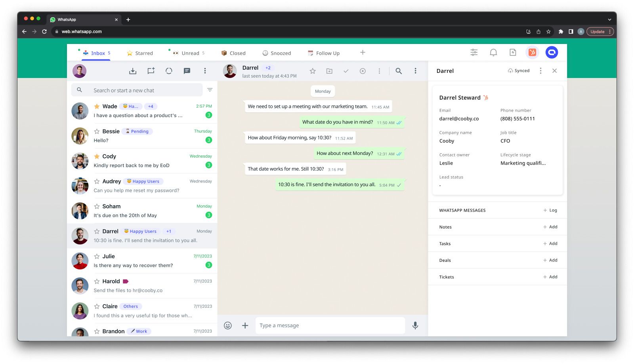The height and width of the screenshot is (364, 634).
Task: Star the Soham chat
Action: (x=97, y=206)
